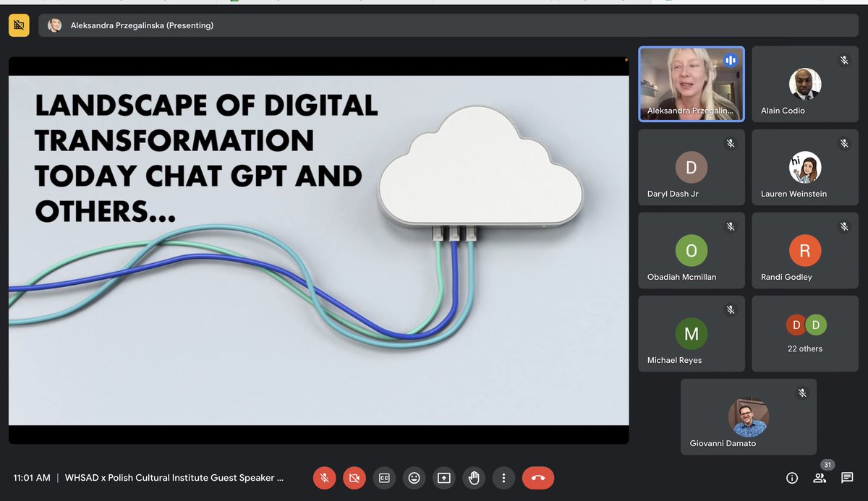Click the Obadiah Mcmillan name label
The width and height of the screenshot is (868, 501).
(x=682, y=277)
